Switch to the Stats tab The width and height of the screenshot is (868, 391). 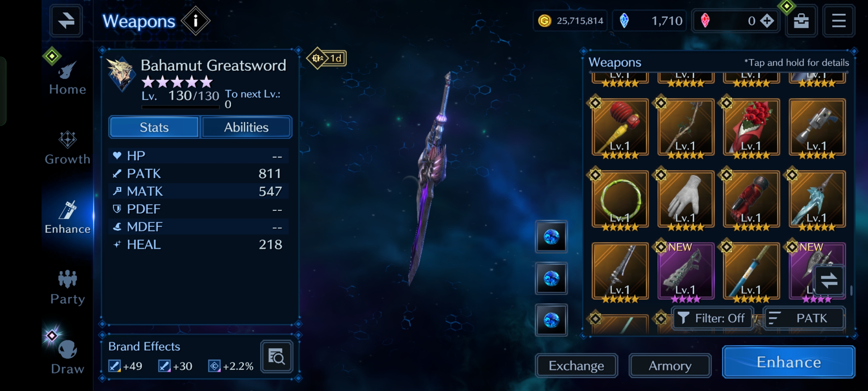tap(154, 127)
